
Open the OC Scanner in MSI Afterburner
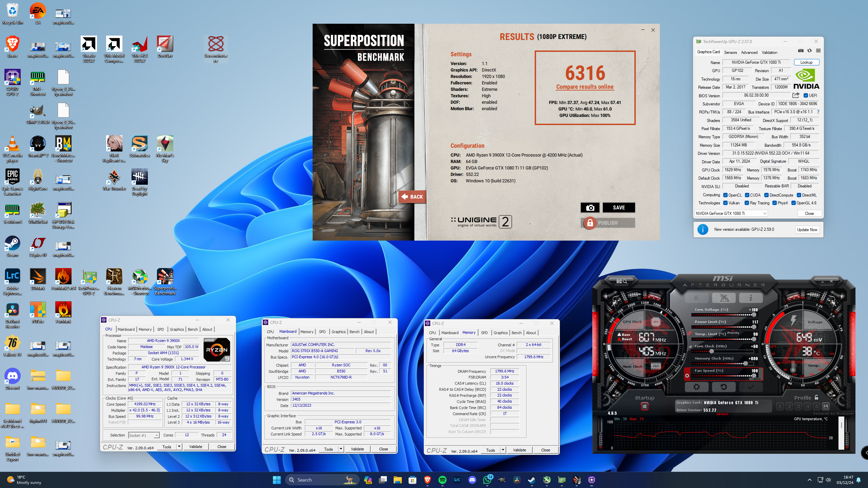pos(622,281)
